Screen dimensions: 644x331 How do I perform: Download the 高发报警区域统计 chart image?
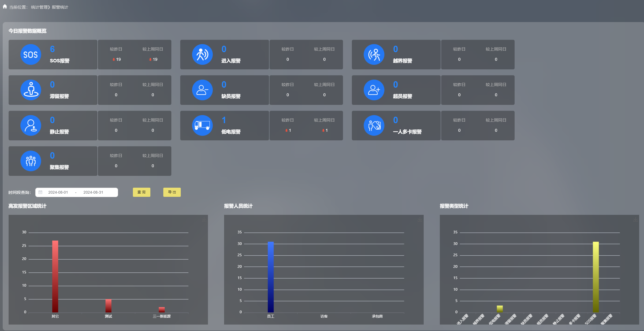pyautogui.click(x=204, y=219)
